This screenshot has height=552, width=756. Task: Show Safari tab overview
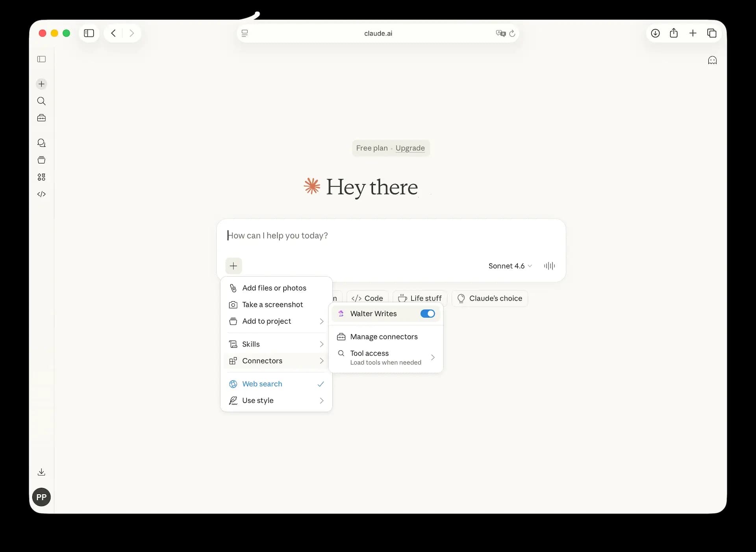point(712,33)
